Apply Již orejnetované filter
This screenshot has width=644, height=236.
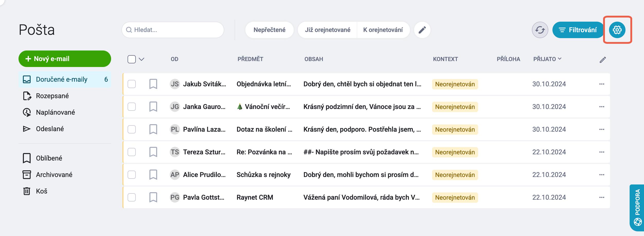click(327, 30)
